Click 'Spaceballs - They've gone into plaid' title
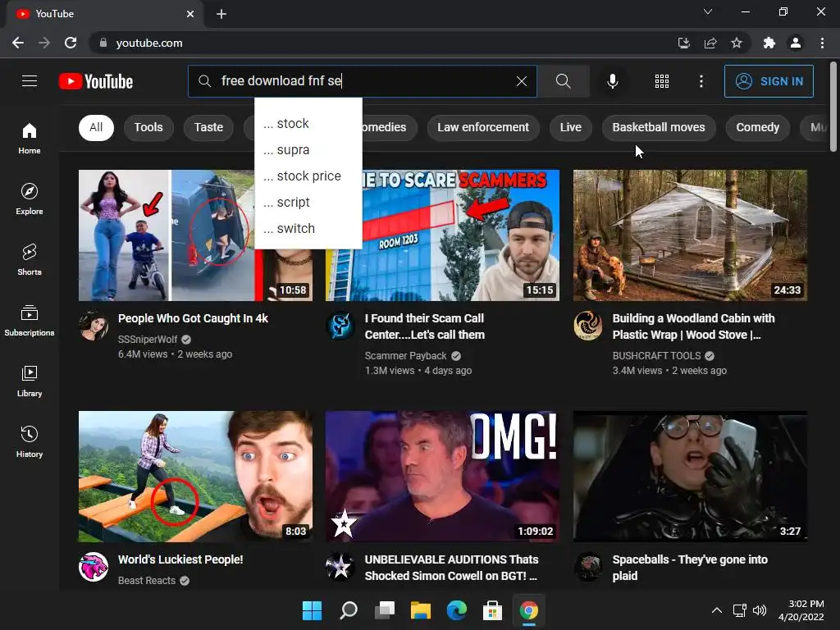 pos(690,568)
